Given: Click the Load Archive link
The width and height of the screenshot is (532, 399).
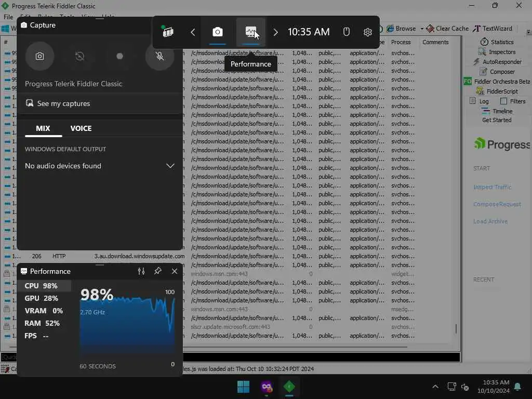Looking at the screenshot, I should (490, 221).
